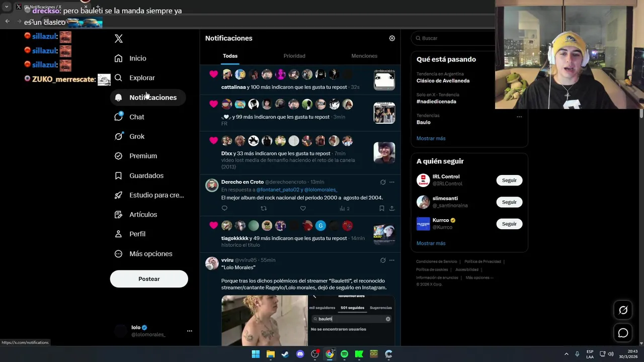Viewport: 644px width, 362px height.
Task: Open Spotify from the taskbar
Action: (344, 354)
